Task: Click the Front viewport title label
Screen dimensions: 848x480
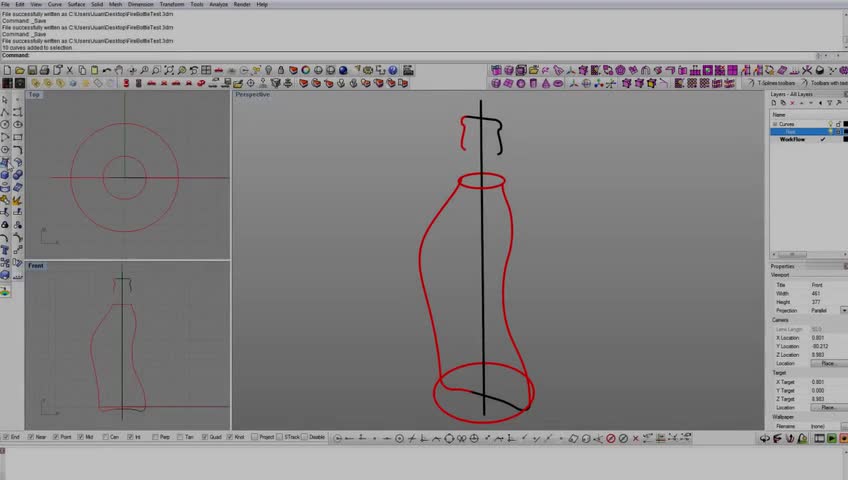Action: [x=36, y=265]
